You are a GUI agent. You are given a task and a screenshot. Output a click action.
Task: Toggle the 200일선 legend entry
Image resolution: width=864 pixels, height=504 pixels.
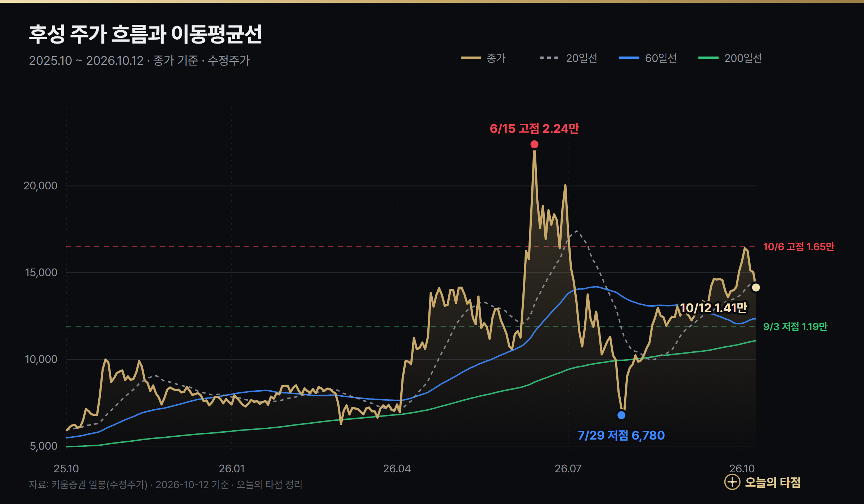point(730,58)
